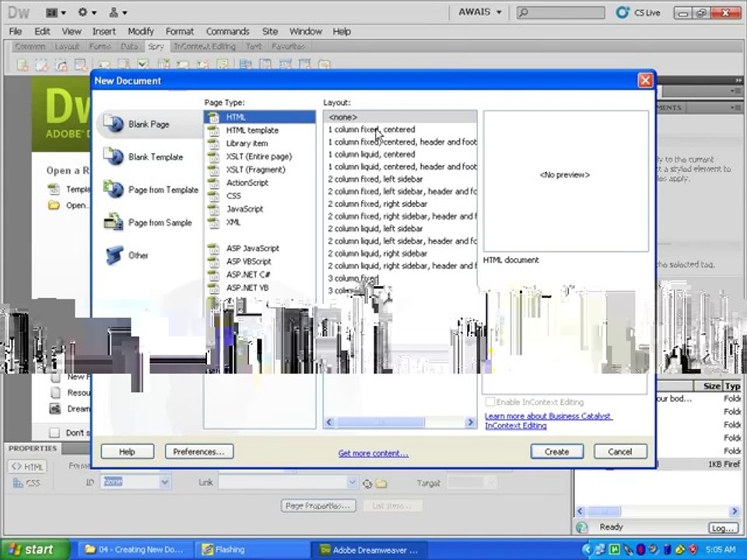This screenshot has height=560, width=747.
Task: Select <none> layout option
Action: 400,117
